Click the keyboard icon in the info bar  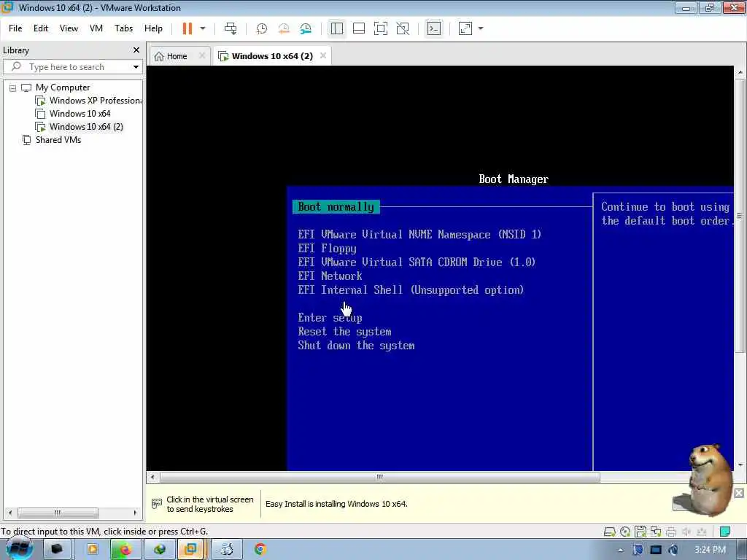pos(157,503)
